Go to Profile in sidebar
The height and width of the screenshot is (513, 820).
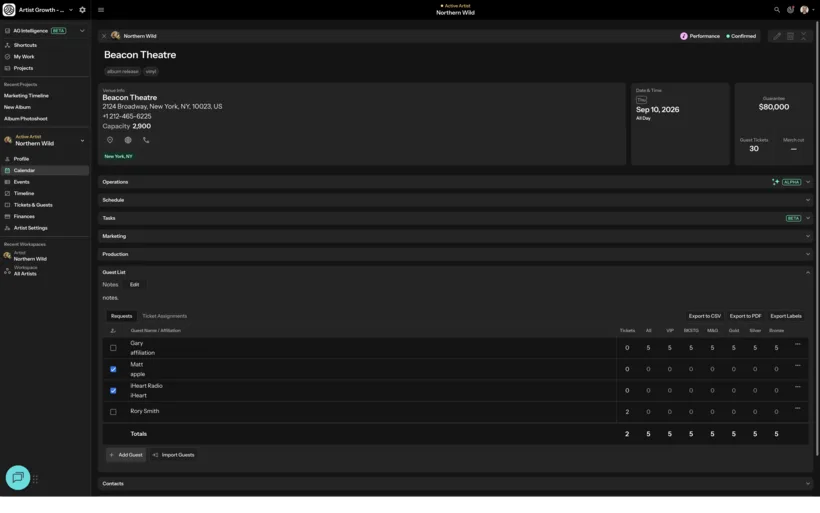click(x=21, y=159)
